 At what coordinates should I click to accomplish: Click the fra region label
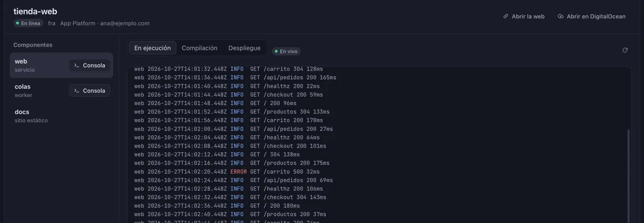52,23
